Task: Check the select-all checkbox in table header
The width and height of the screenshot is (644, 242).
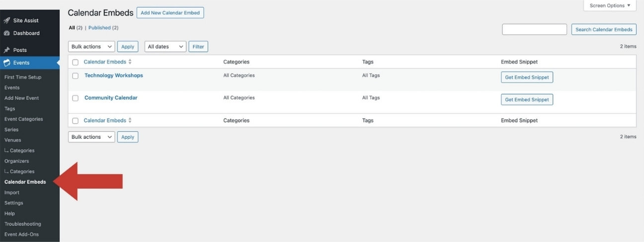Action: click(76, 62)
